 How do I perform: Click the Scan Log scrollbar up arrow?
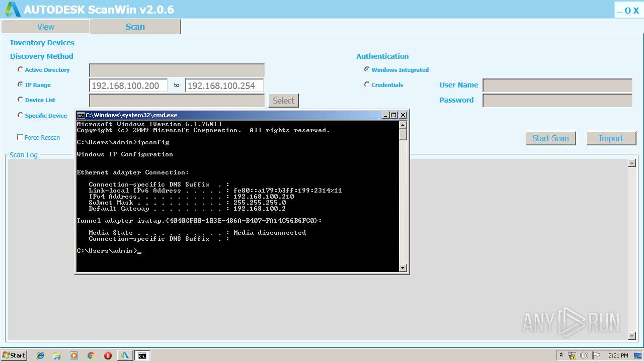(632, 163)
